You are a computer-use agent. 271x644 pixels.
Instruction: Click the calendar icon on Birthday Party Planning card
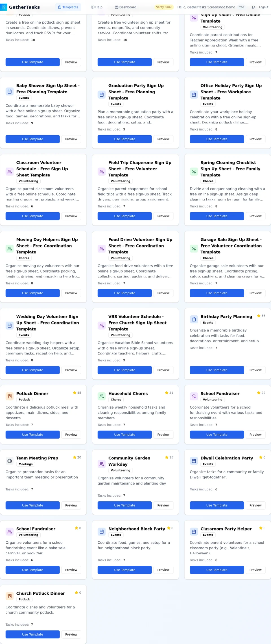point(194,319)
